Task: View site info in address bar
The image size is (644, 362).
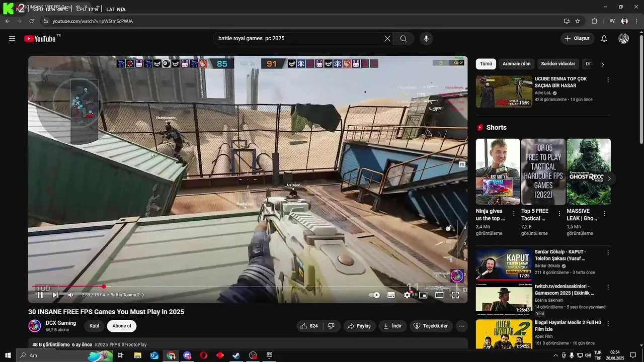Action: [x=45, y=21]
